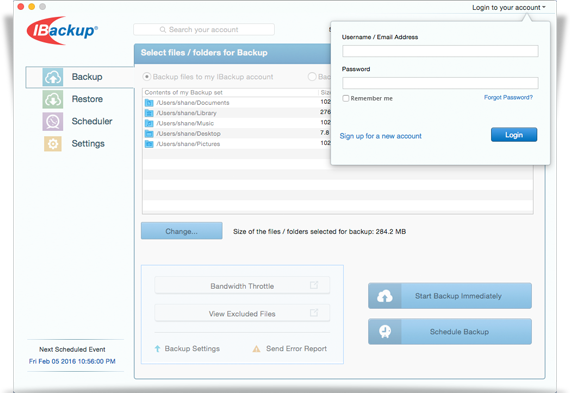The width and height of the screenshot is (570, 393).
Task: Focus the Username / Email Address field
Action: 440,51
